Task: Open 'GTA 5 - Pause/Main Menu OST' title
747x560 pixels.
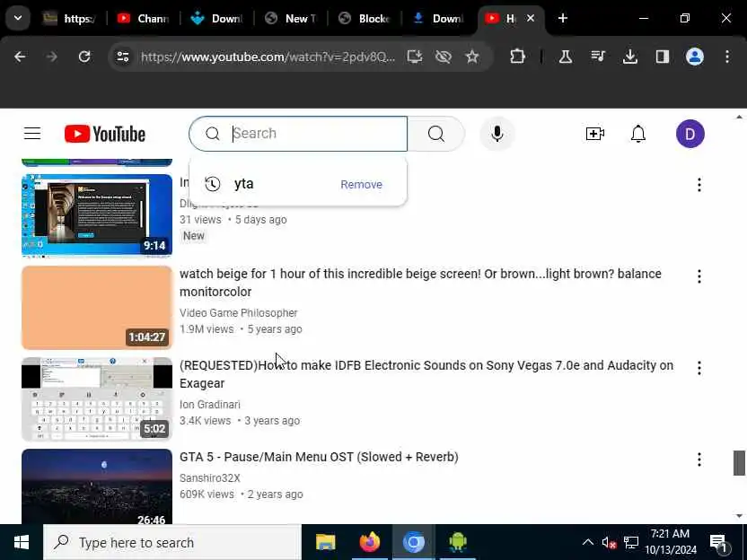Action: [319, 457]
